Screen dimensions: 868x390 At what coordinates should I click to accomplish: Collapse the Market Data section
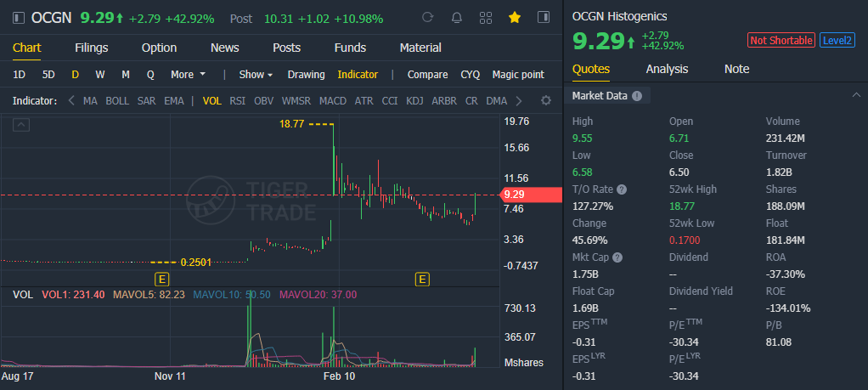click(856, 95)
